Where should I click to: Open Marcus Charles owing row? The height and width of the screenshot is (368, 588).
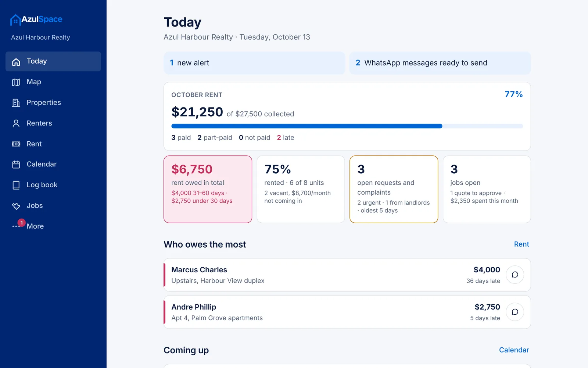347,275
